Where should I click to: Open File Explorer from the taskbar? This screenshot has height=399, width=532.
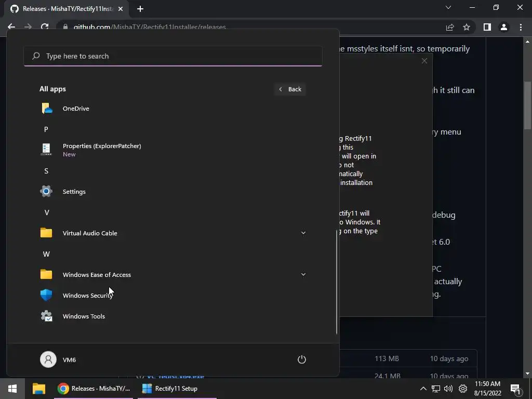click(39, 389)
